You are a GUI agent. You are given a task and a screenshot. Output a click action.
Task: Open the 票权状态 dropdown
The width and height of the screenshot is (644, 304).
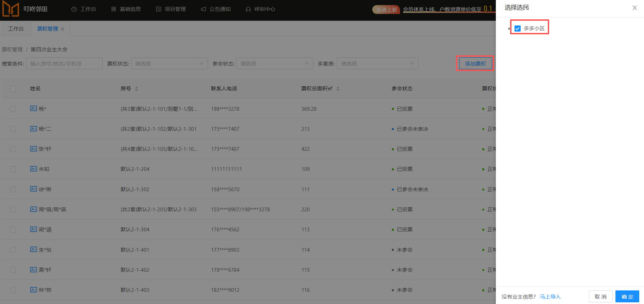tap(169, 64)
